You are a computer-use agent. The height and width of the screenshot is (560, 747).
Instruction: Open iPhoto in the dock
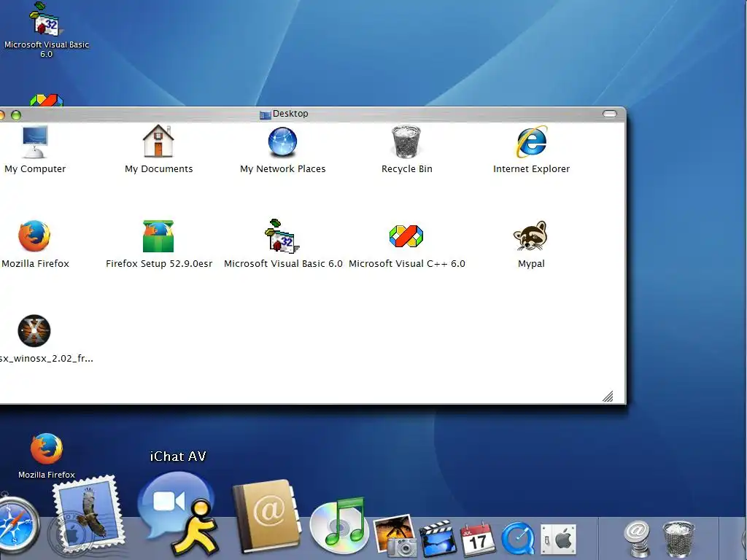tap(394, 534)
